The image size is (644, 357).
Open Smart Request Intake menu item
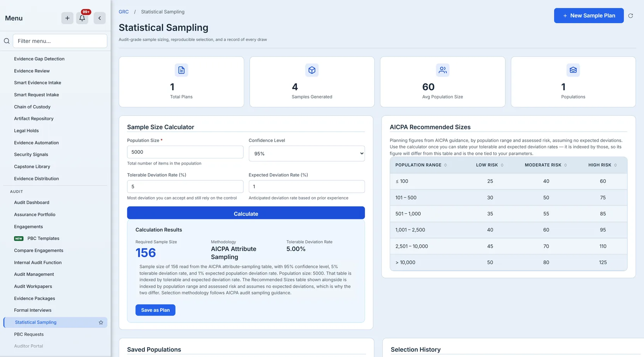pos(36,95)
